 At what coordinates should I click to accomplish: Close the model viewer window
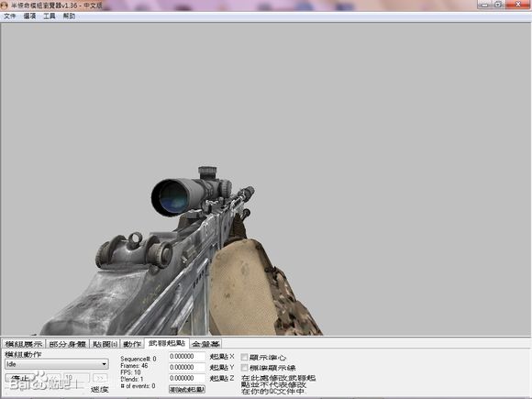point(518,5)
